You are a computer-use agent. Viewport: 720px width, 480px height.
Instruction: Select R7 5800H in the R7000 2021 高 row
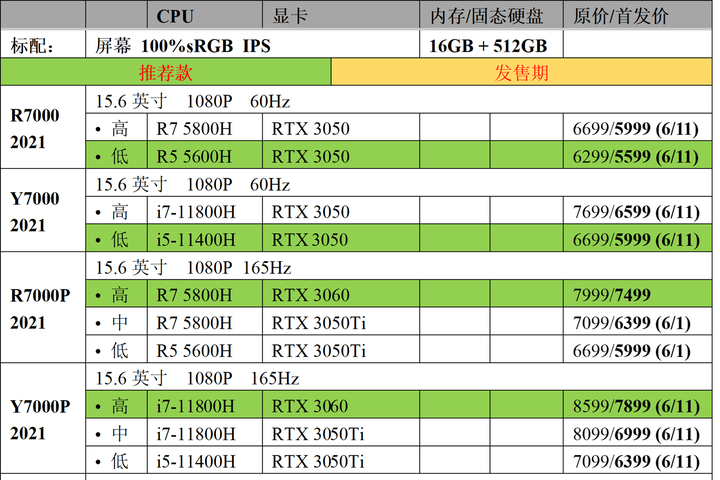pyautogui.click(x=194, y=129)
